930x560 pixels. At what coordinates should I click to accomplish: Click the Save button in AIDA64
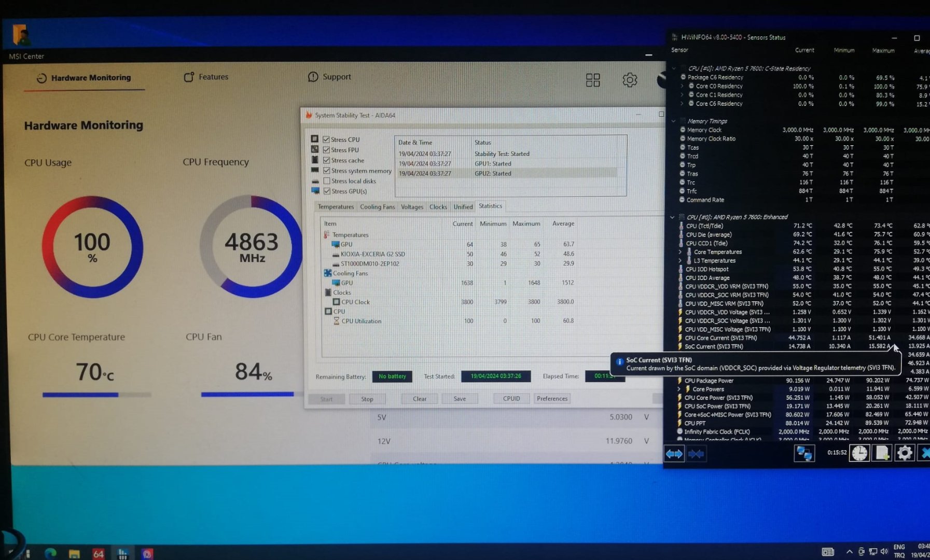[460, 399]
